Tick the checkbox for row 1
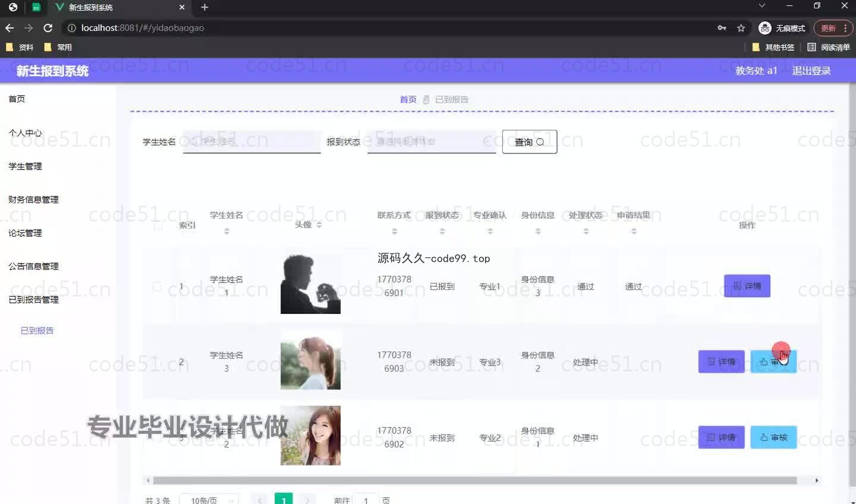The width and height of the screenshot is (856, 504). (x=157, y=286)
